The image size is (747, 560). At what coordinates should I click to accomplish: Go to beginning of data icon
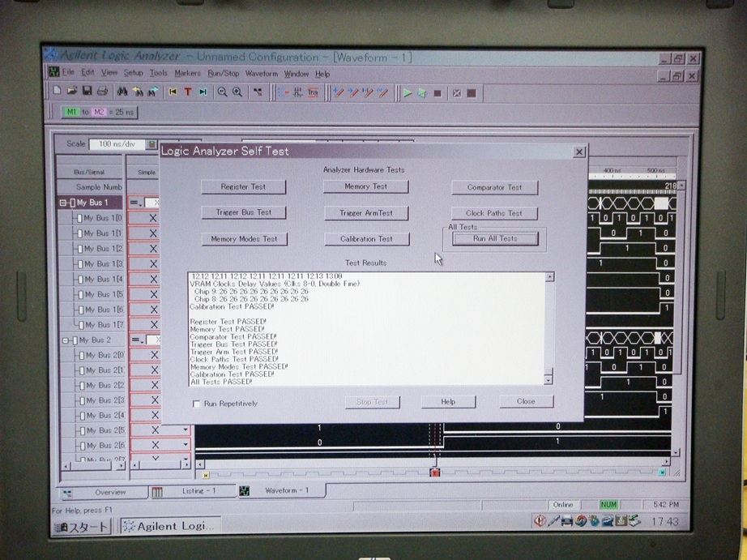pyautogui.click(x=173, y=92)
